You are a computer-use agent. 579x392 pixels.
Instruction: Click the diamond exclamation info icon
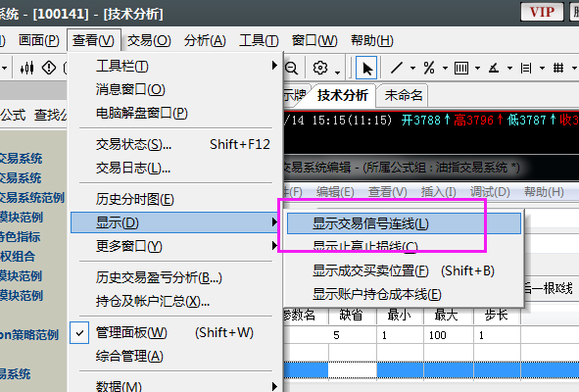49,68
